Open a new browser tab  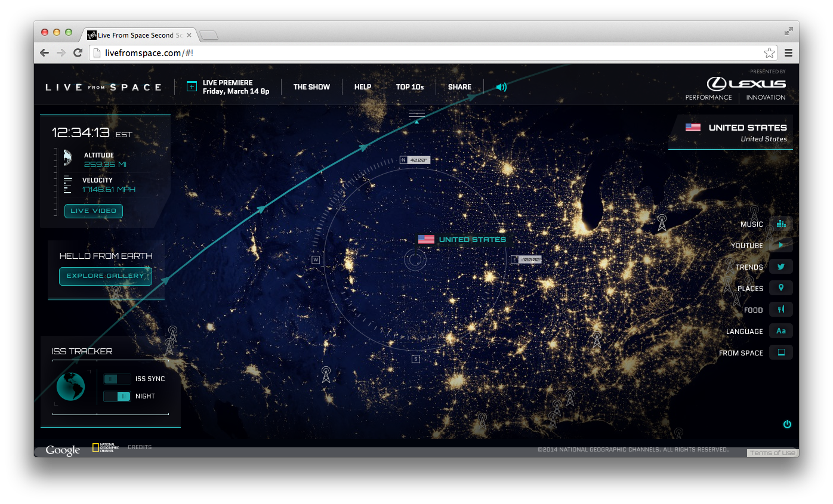pos(209,36)
